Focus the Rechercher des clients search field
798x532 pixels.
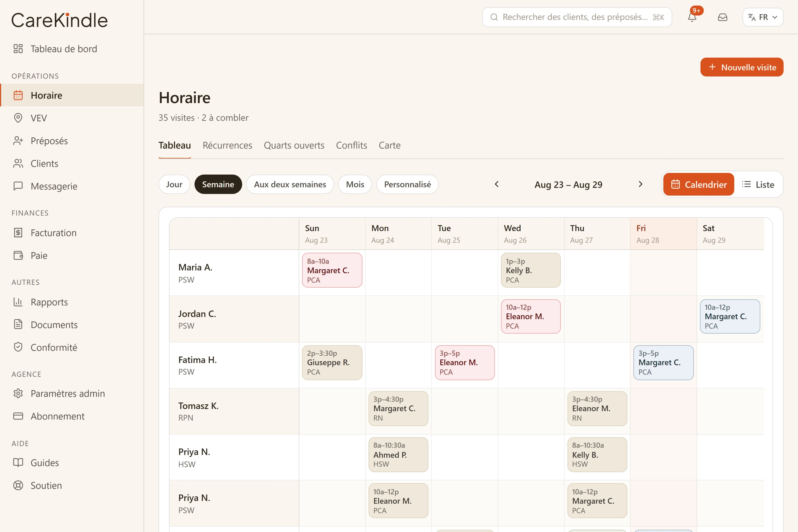pyautogui.click(x=577, y=17)
